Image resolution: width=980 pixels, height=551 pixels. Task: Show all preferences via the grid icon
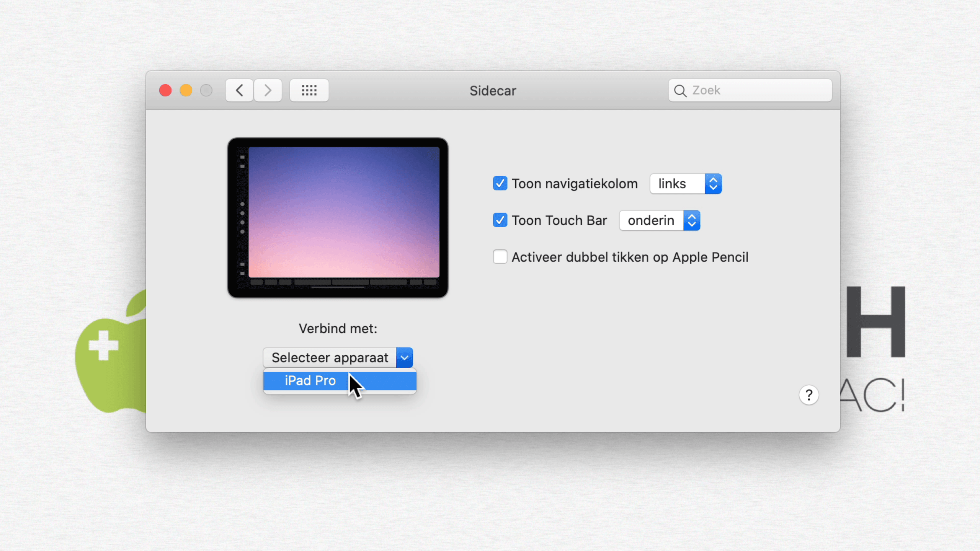[x=309, y=91]
